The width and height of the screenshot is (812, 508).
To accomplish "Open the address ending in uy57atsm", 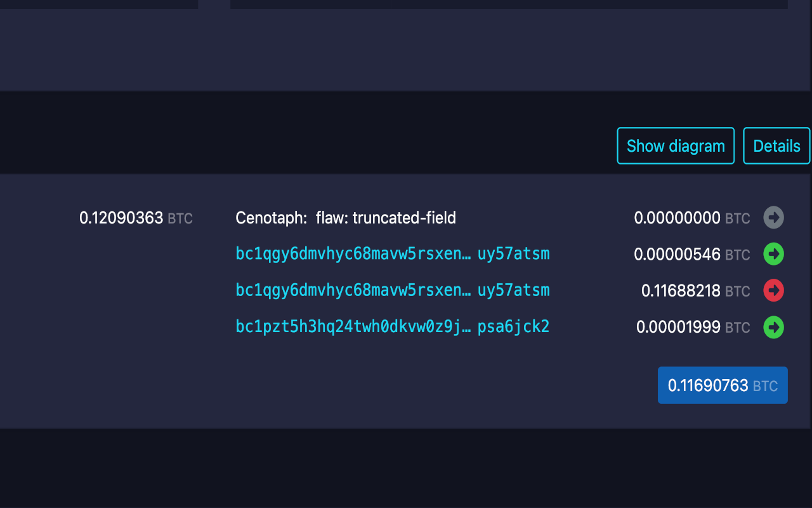I will click(393, 254).
